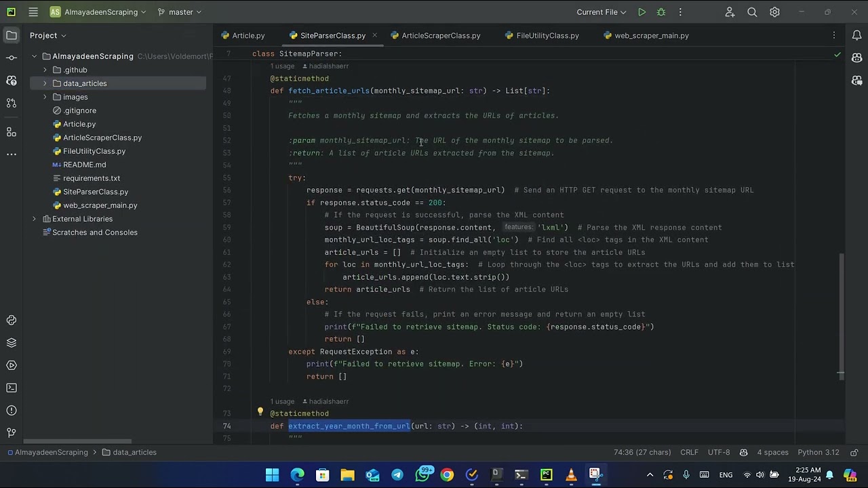The height and width of the screenshot is (488, 868).
Task: Open README.md in project tree
Action: 84,165
